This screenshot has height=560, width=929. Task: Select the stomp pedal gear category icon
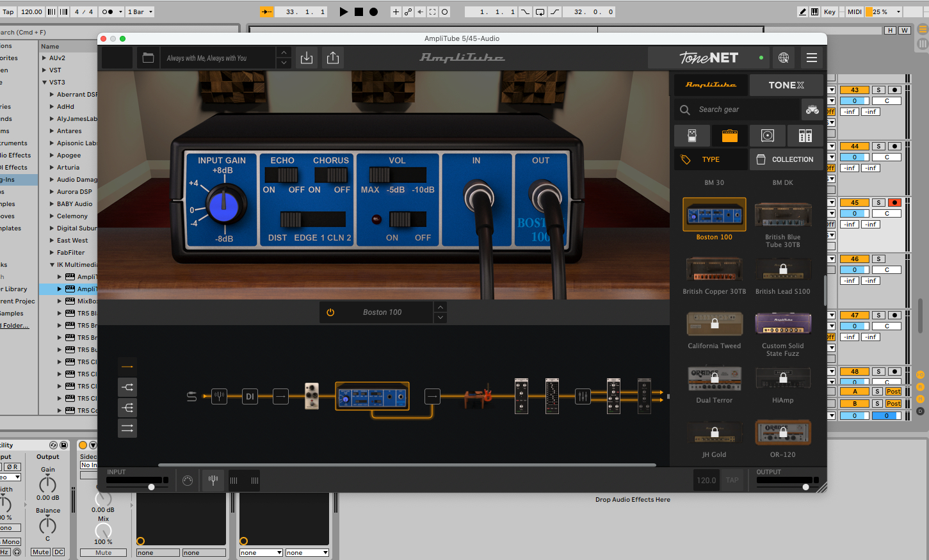[692, 136]
